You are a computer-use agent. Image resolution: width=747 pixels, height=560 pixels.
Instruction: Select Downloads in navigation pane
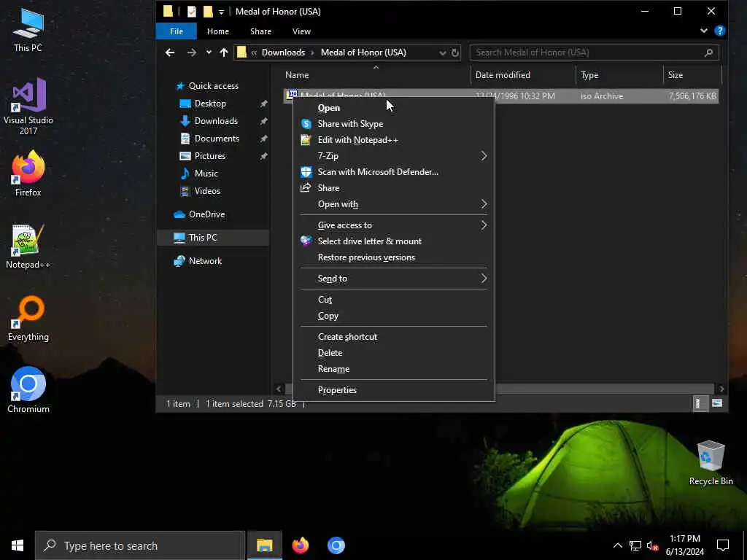tap(215, 121)
